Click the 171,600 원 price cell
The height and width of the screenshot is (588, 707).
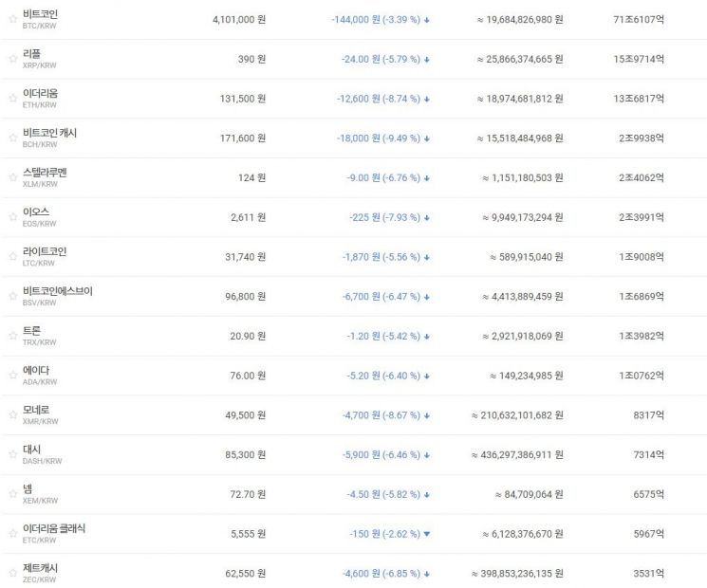(243, 138)
